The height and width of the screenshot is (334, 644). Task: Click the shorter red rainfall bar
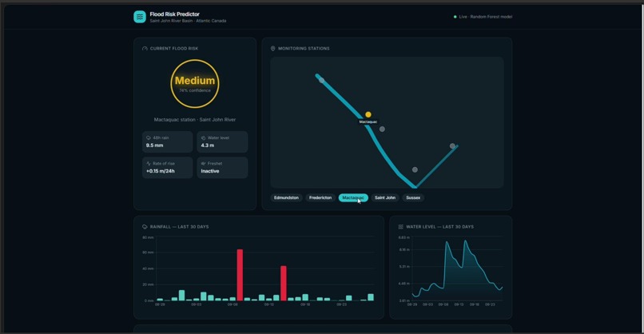(x=284, y=283)
